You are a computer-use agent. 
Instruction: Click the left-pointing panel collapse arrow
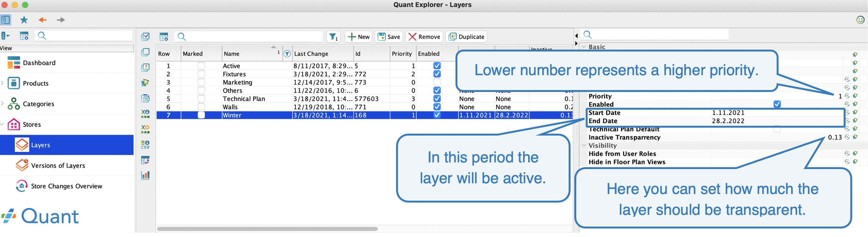point(576,36)
